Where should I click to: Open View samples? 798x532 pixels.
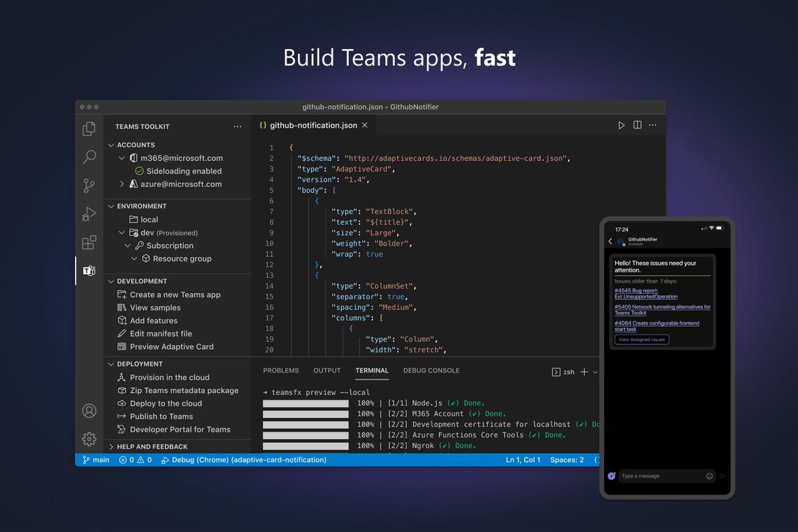click(149, 308)
